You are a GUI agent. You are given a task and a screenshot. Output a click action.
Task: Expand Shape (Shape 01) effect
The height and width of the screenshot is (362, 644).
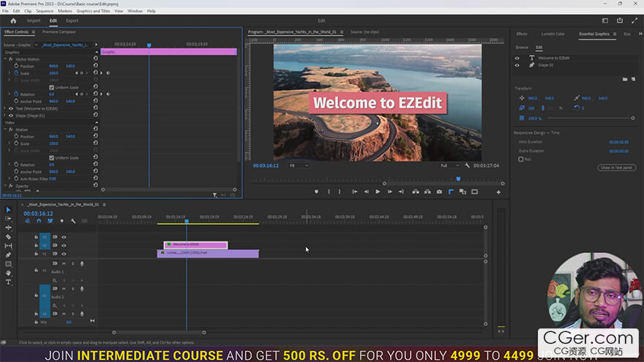5,116
